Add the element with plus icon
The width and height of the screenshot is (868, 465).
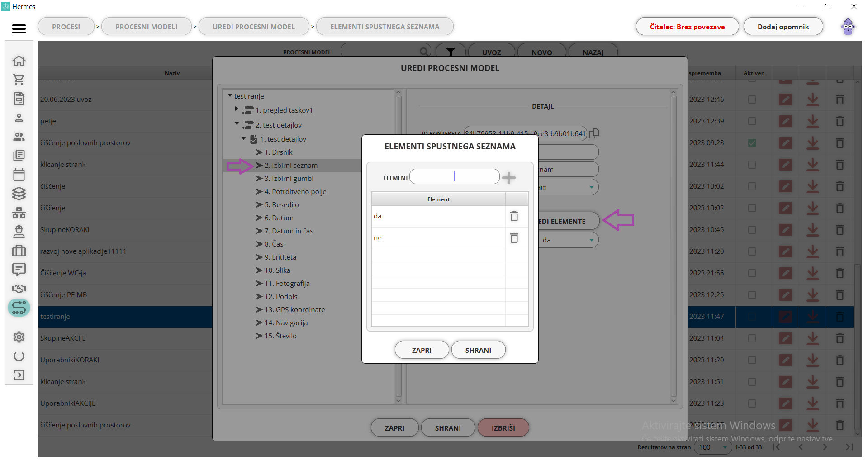[509, 177]
